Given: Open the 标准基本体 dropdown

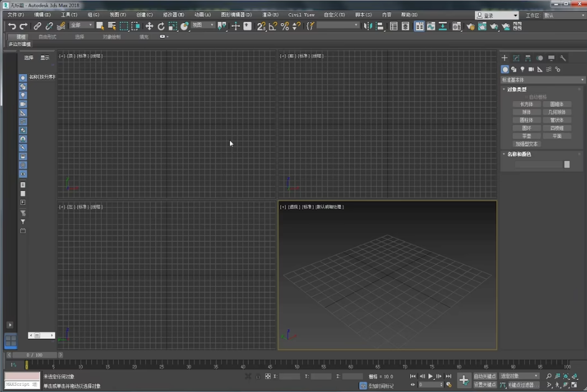Looking at the screenshot, I should tap(543, 80).
